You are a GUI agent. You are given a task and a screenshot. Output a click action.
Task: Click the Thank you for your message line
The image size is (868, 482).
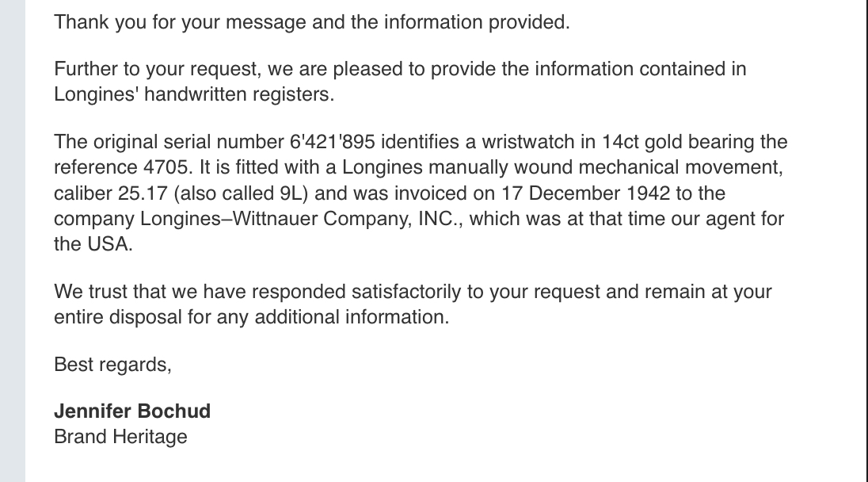coord(312,22)
